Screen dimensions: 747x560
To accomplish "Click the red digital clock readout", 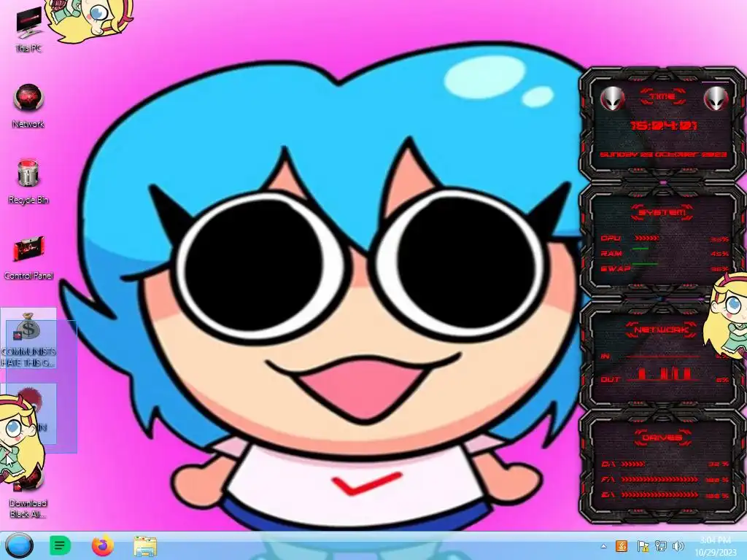I will [x=664, y=125].
